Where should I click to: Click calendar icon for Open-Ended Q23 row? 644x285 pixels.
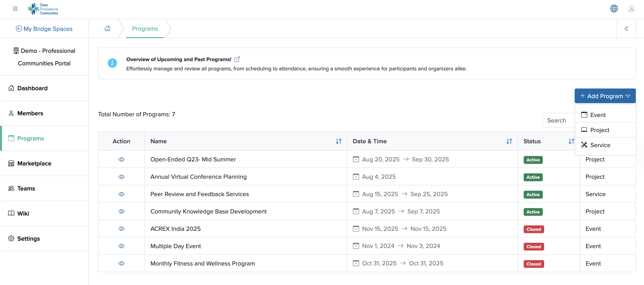356,159
